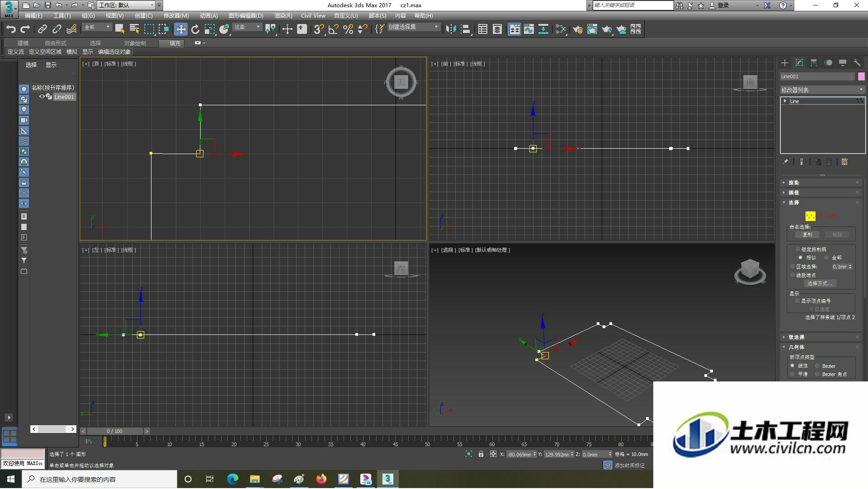Click the 编辑选定对象 ribbon button
Viewport: 868px width, 489px height.
pyautogui.click(x=114, y=52)
